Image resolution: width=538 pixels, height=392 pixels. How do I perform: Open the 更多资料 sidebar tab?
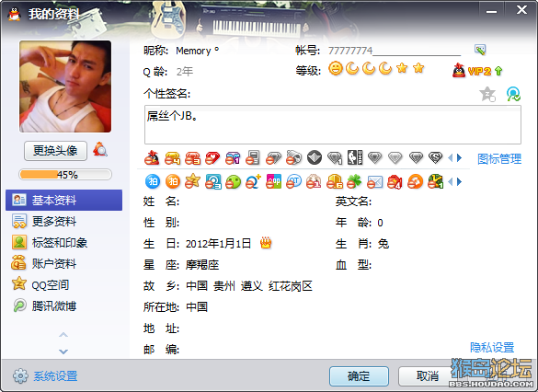click(x=63, y=222)
